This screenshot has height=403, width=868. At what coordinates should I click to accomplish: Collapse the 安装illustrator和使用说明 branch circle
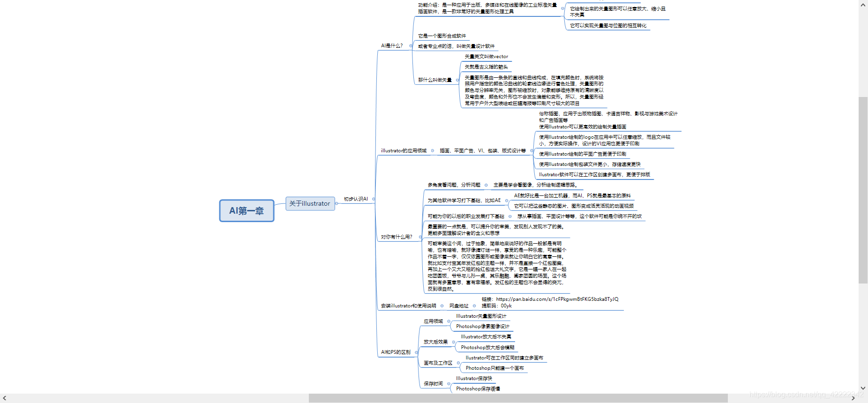pos(442,306)
